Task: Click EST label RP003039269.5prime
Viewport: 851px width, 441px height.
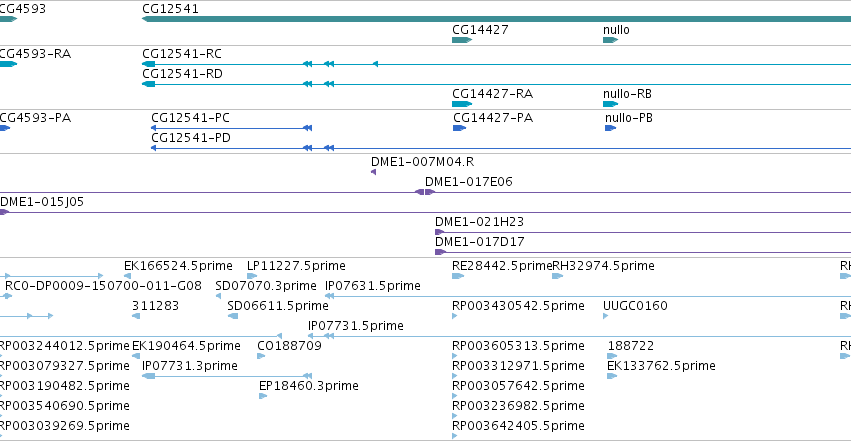Action: pyautogui.click(x=65, y=426)
